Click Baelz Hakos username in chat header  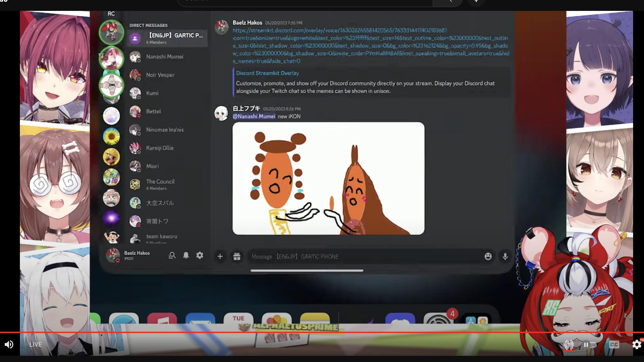(247, 23)
